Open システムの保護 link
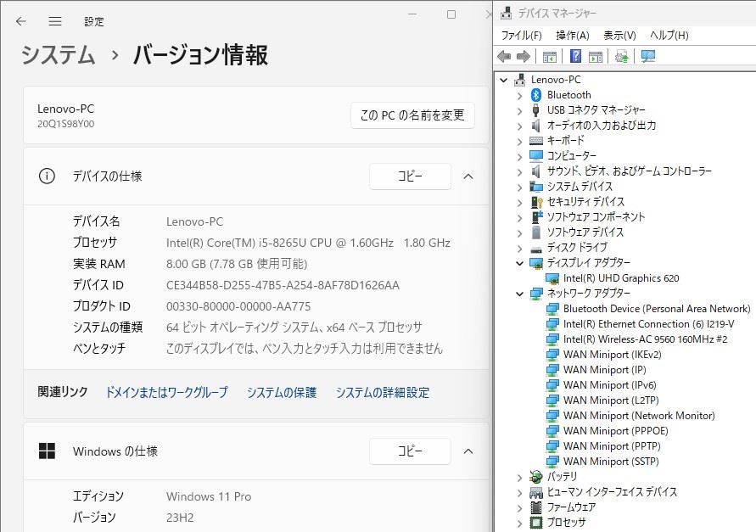 click(x=282, y=392)
